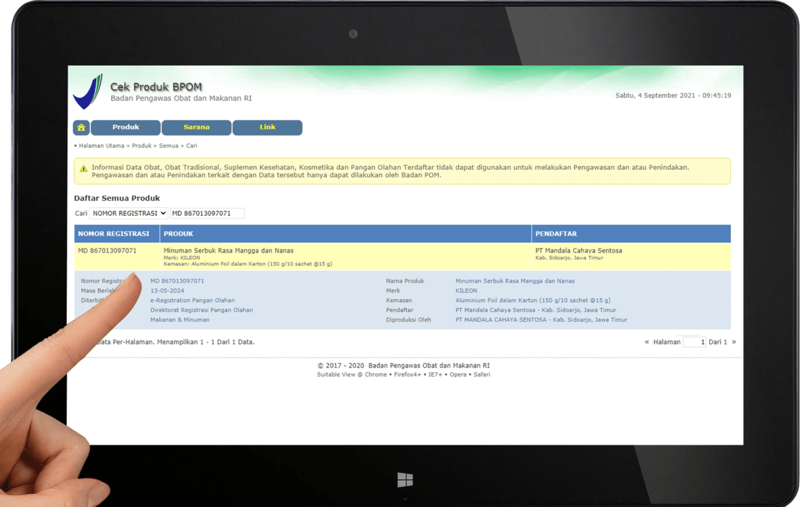The width and height of the screenshot is (812, 507).
Task: Follow the Semua breadcrumb link
Action: pos(168,146)
